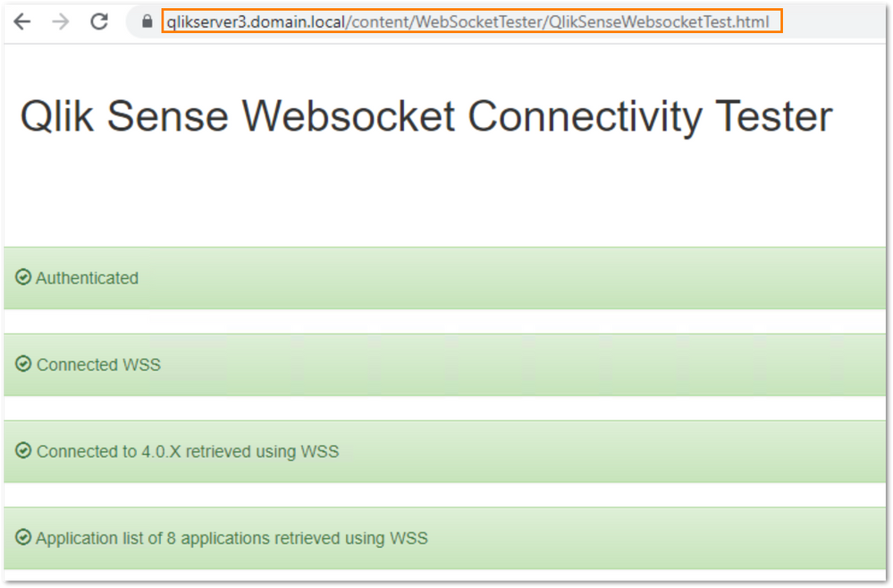The width and height of the screenshot is (893, 588).
Task: Click the checkmark next to Connected to 4.0.X
Action: 22,450
